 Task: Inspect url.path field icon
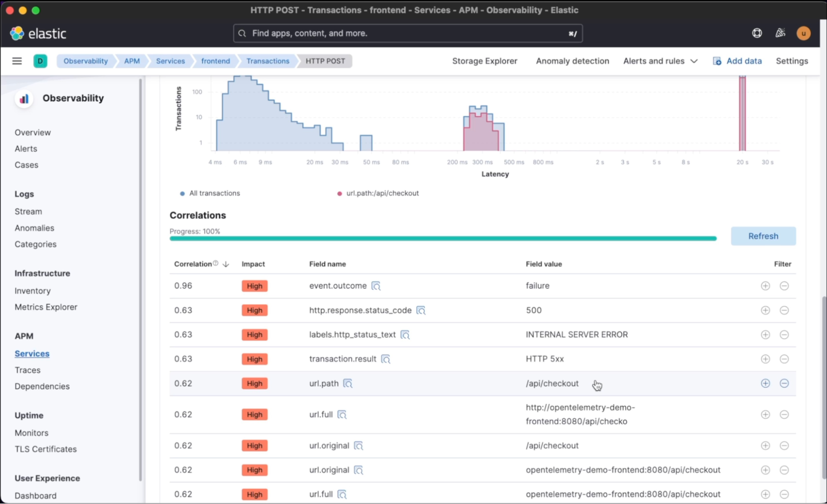pyautogui.click(x=348, y=384)
